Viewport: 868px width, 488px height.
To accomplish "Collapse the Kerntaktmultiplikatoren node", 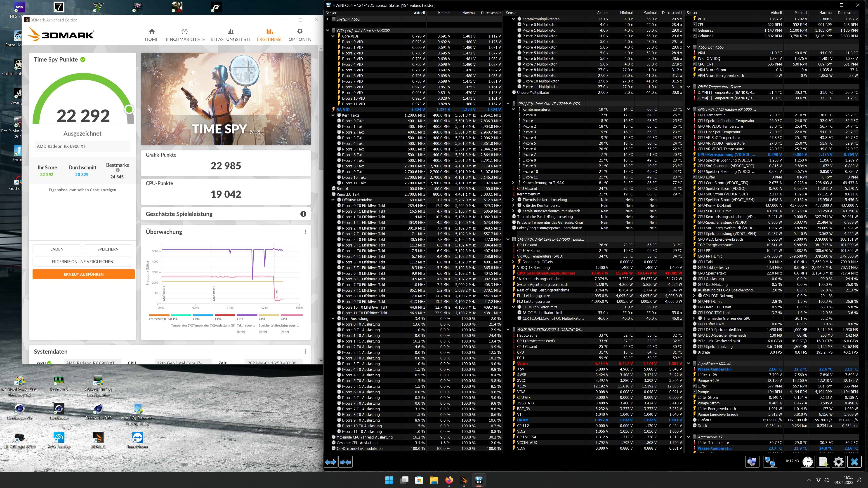I will pos(513,19).
